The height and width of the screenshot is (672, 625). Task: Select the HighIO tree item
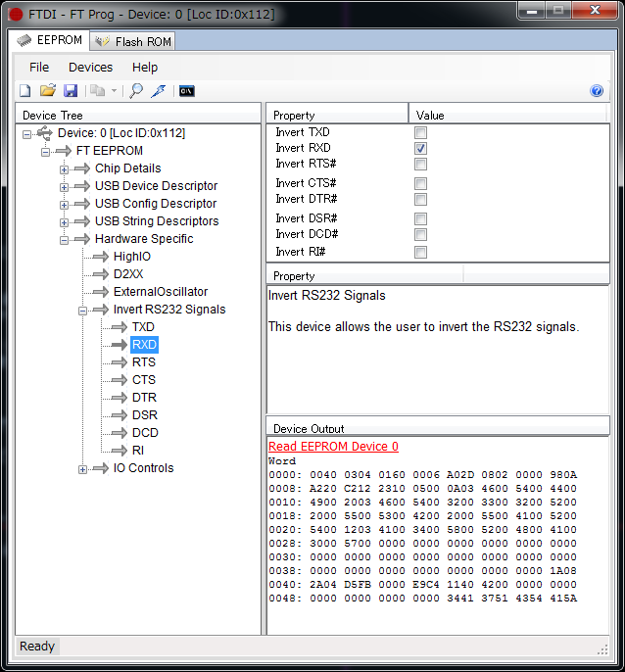click(x=132, y=257)
